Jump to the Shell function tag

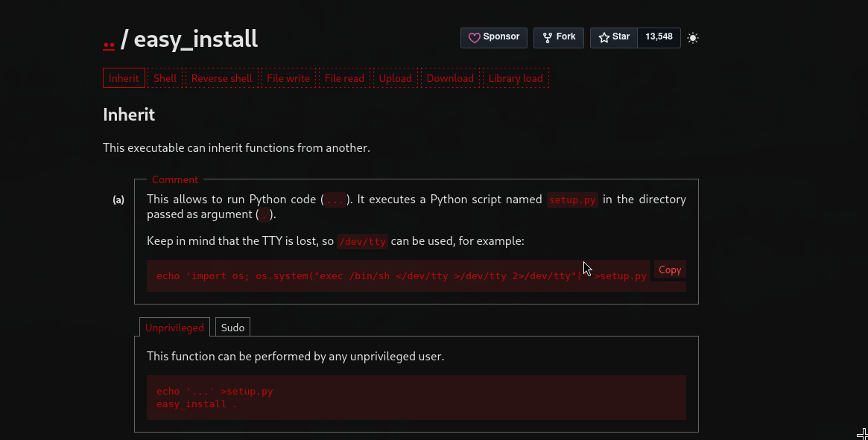[165, 78]
